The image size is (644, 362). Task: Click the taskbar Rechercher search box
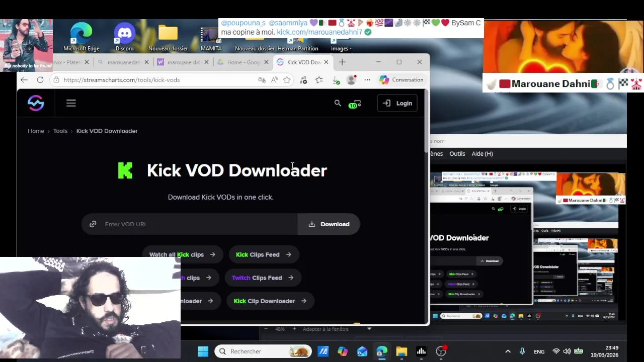tap(264, 351)
